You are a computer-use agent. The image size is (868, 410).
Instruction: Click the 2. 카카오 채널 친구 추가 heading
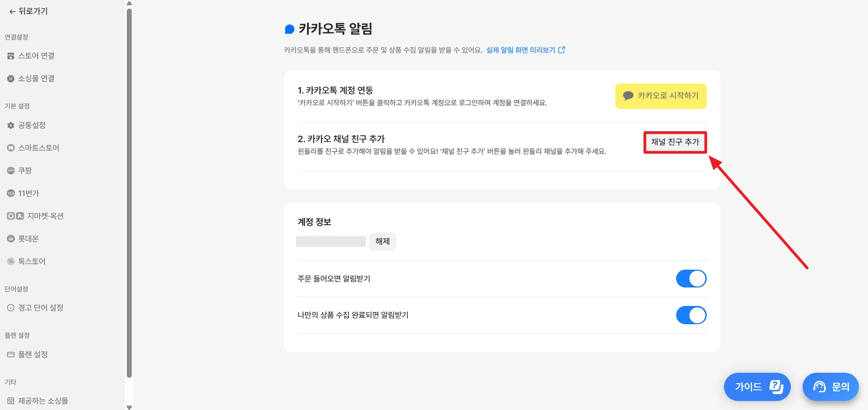click(341, 139)
